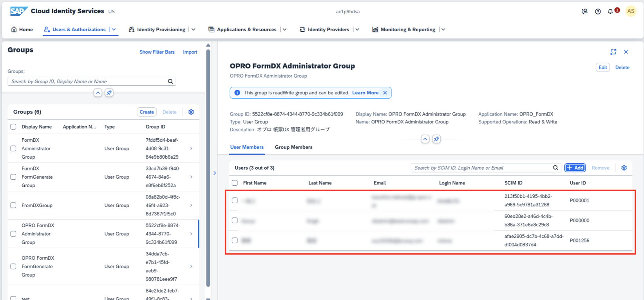Viewport: 644px width, 300px height.
Task: Expand the Identity Provisioning menu arrow
Action: coord(194,29)
